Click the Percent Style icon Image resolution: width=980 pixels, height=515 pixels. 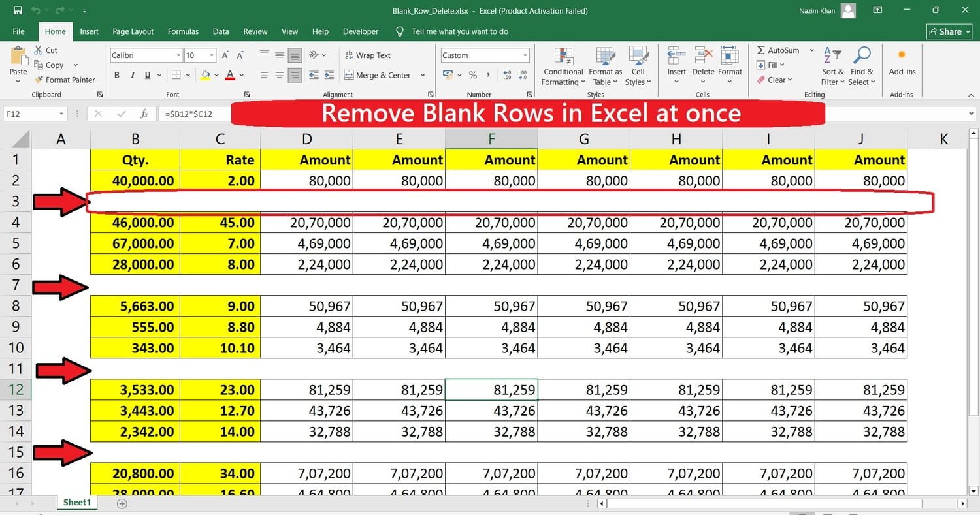click(472, 75)
